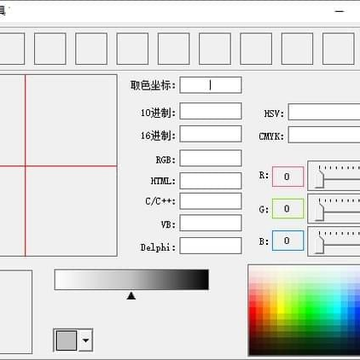Select the C/C++ color code field
360x360 pixels.
coord(210,201)
